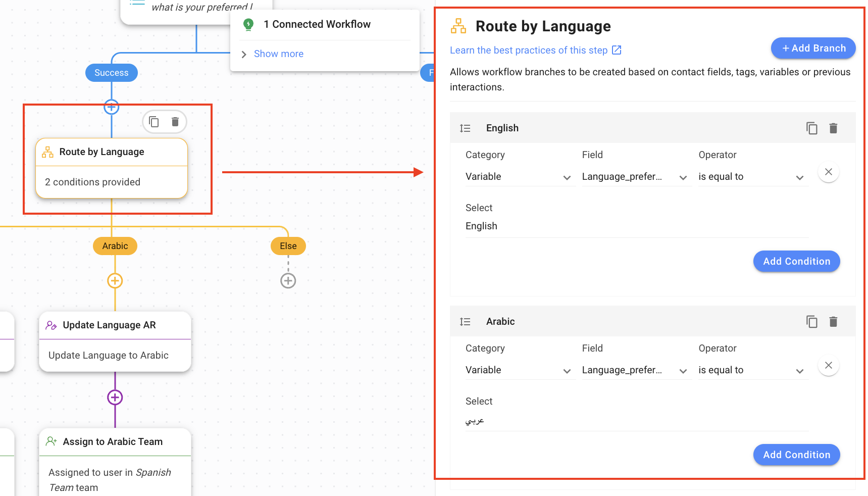Add a step under the Else branch

pos(288,281)
